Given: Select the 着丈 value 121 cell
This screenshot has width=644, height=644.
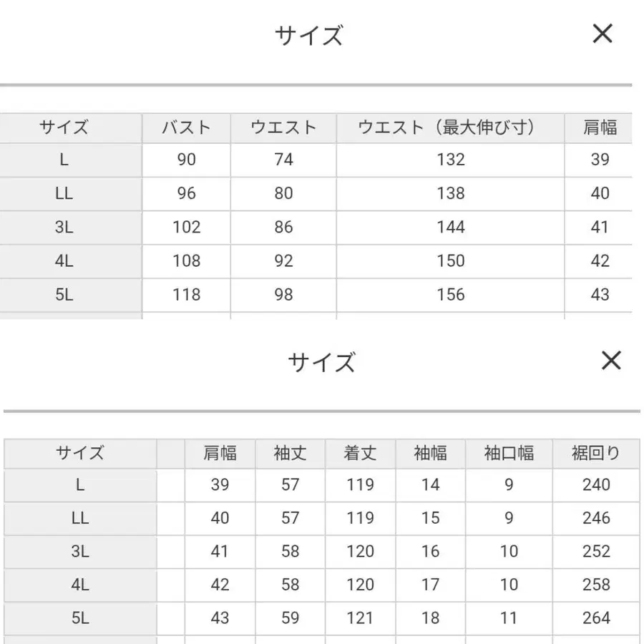Looking at the screenshot, I should point(360,618).
